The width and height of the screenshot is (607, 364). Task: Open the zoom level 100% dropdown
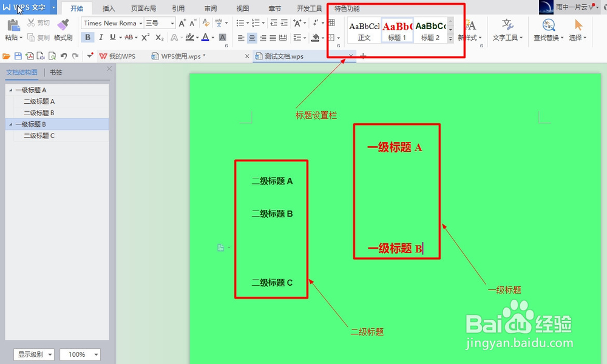pos(80,354)
